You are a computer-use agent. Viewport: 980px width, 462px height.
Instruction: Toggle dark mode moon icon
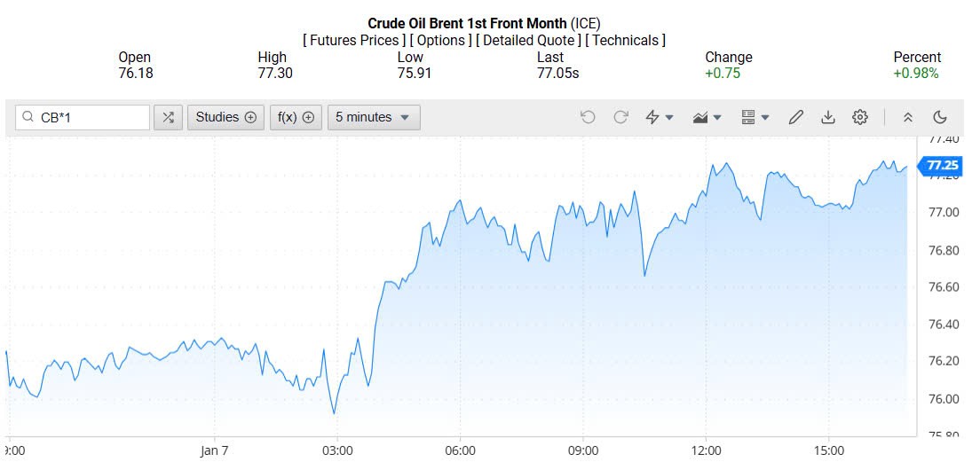940,117
